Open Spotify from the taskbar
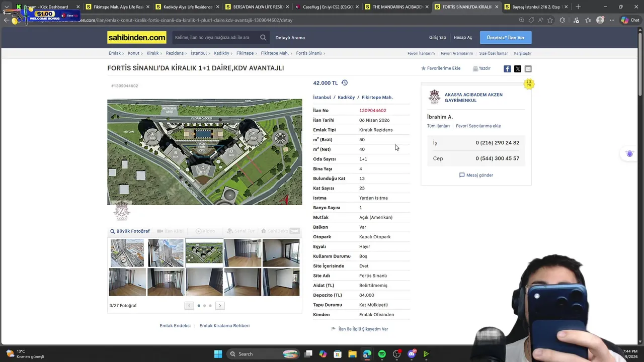The height and width of the screenshot is (362, 644). 382,354
